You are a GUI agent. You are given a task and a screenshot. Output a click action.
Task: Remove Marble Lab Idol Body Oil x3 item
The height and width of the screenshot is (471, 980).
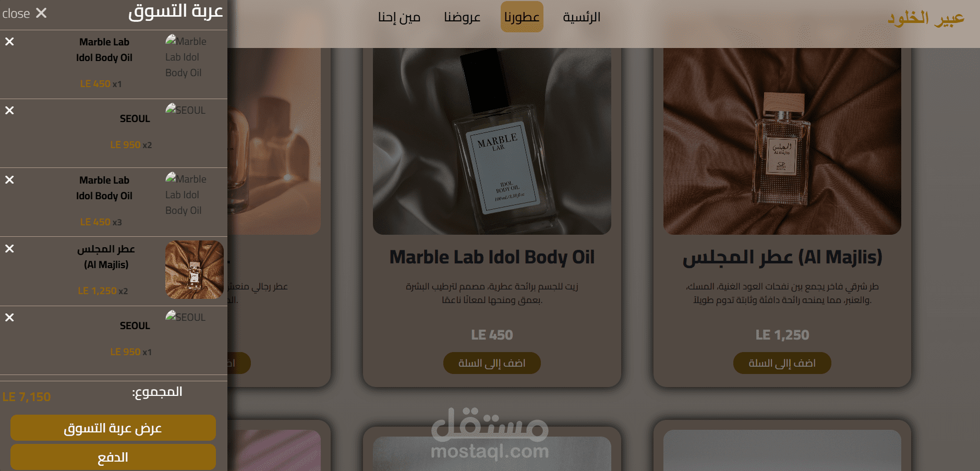[9, 180]
